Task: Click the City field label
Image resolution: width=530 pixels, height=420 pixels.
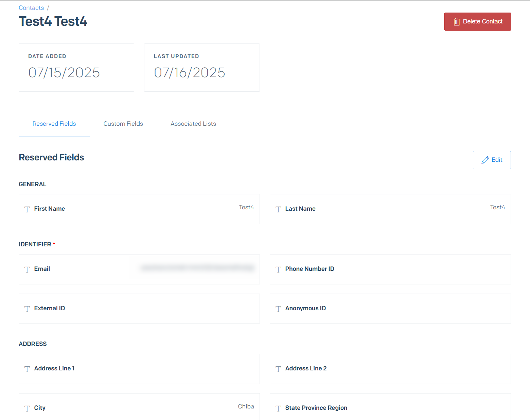Action: [40, 408]
